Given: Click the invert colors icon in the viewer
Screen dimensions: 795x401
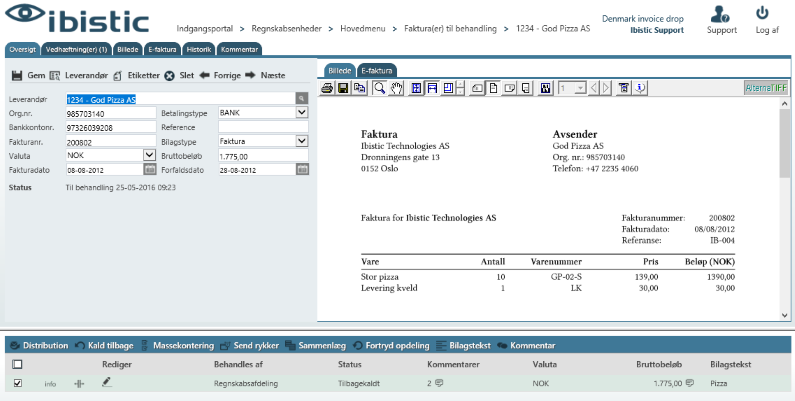Looking at the screenshot, I should pyautogui.click(x=546, y=88).
